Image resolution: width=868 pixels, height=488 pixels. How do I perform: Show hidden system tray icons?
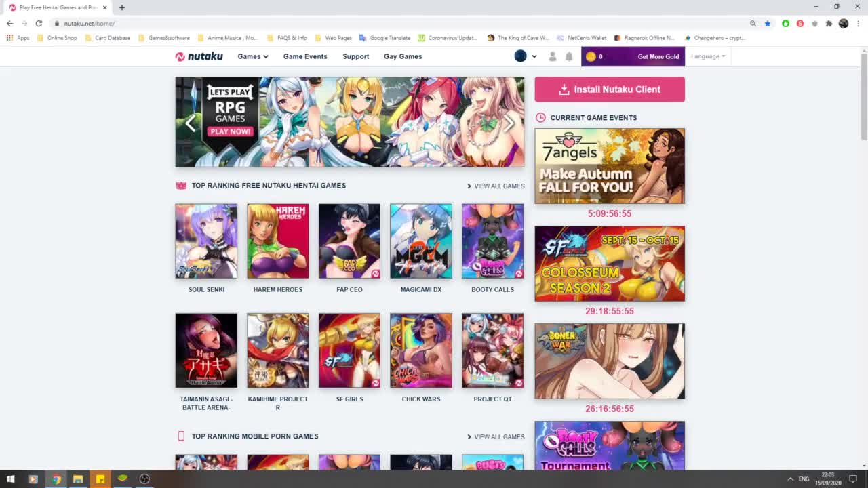click(790, 479)
